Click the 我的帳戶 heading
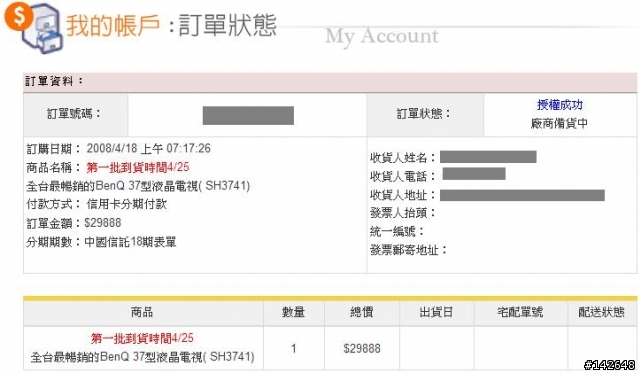The height and width of the screenshot is (373, 640). click(113, 25)
